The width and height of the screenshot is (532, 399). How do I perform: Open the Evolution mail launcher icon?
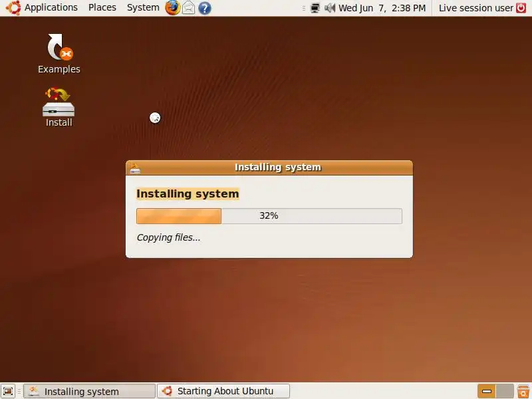(x=189, y=8)
